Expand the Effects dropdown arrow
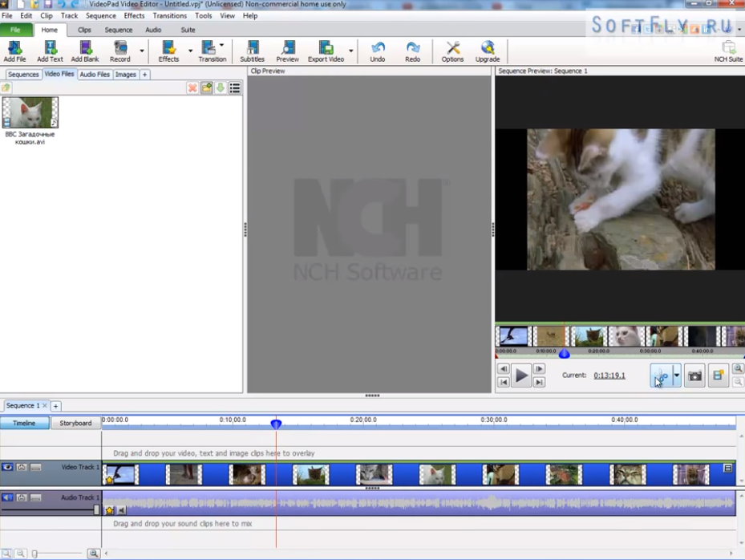 [x=191, y=51]
